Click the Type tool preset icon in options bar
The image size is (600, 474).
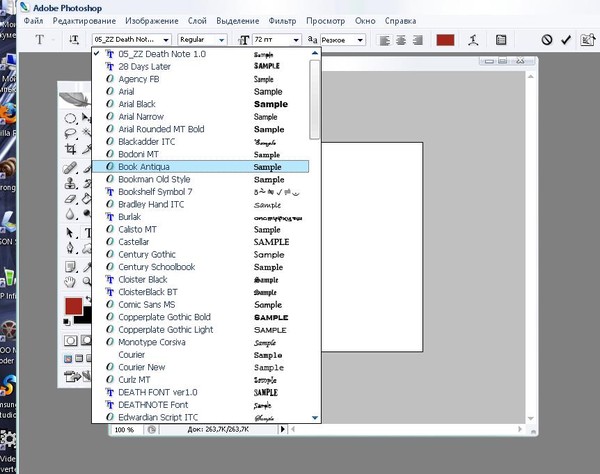pyautogui.click(x=40, y=39)
